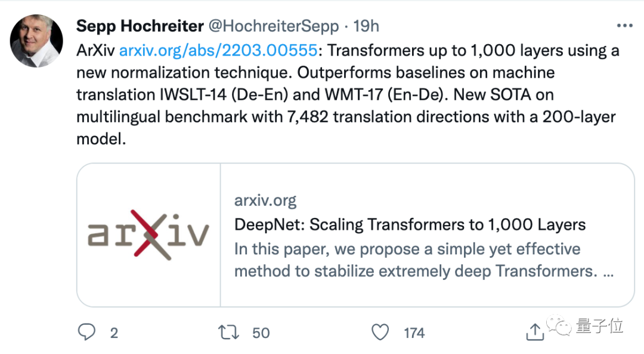Screen dimensions: 644x354
Task: Click the @HochreiterSepp handle
Action: [x=273, y=26]
